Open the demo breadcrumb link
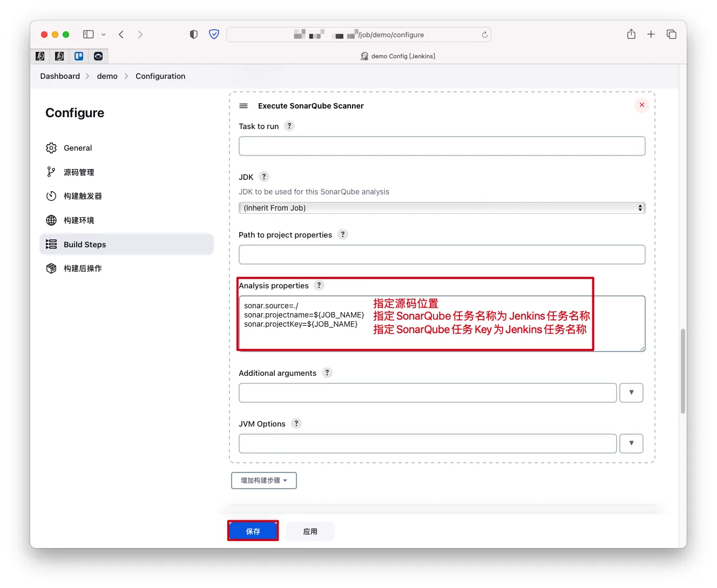717x588 pixels. point(107,76)
